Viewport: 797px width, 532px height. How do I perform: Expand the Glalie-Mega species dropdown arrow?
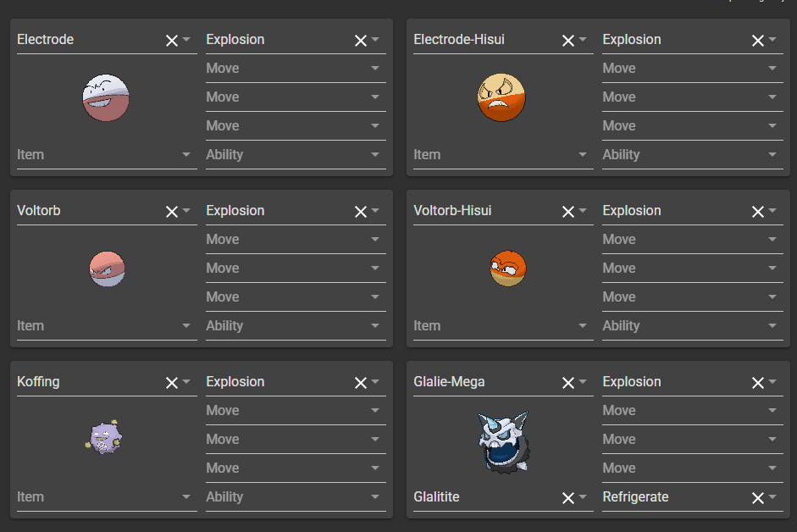coord(583,383)
